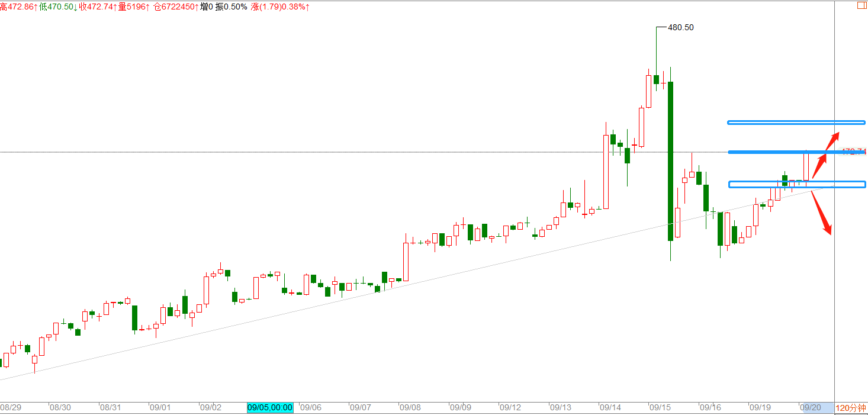868x415 pixels.
Task: Click the 量5196 volume readout
Action: [x=134, y=7]
